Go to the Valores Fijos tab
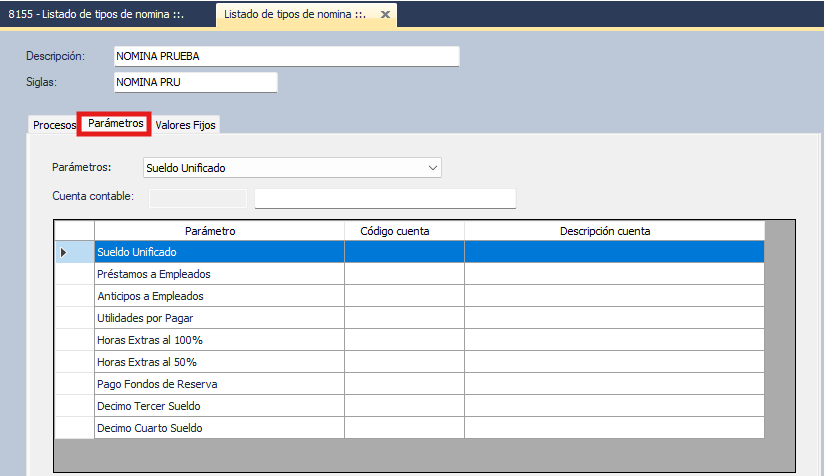This screenshot has width=825, height=476. click(x=186, y=125)
